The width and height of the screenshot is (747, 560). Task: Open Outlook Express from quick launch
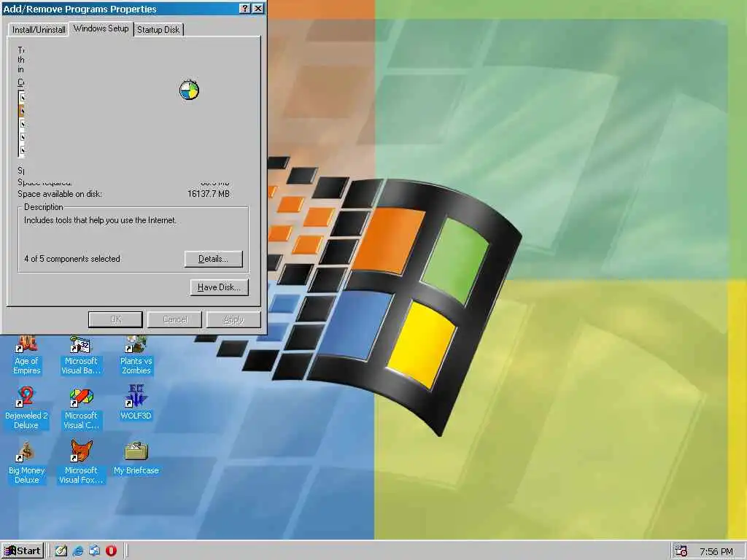(x=94, y=551)
